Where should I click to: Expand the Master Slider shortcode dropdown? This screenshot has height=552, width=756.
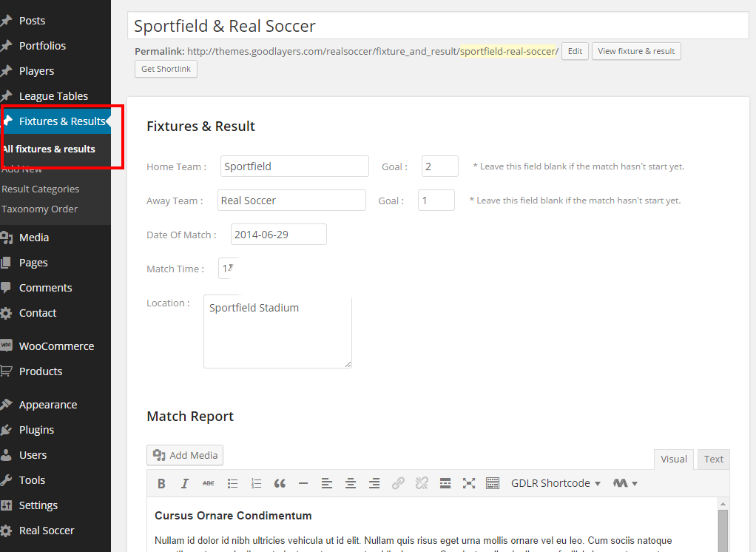tap(625, 483)
